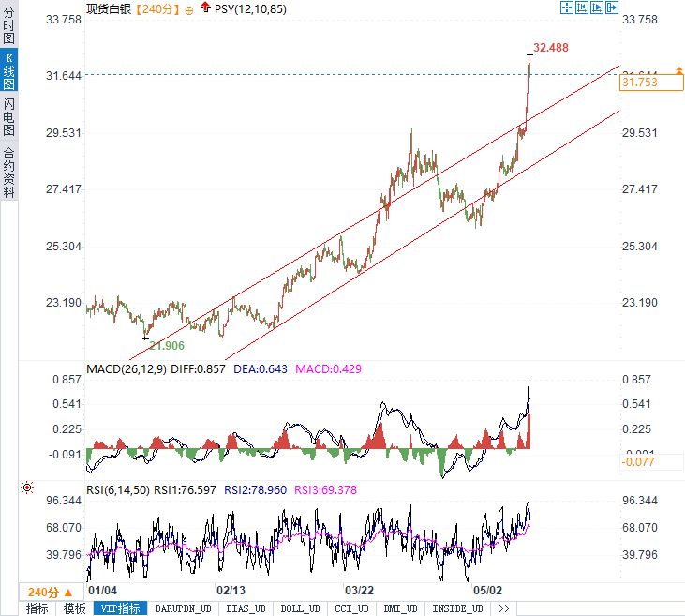The width and height of the screenshot is (685, 616).
Task: Select the CCI_UD indicator tab
Action: click(x=351, y=608)
